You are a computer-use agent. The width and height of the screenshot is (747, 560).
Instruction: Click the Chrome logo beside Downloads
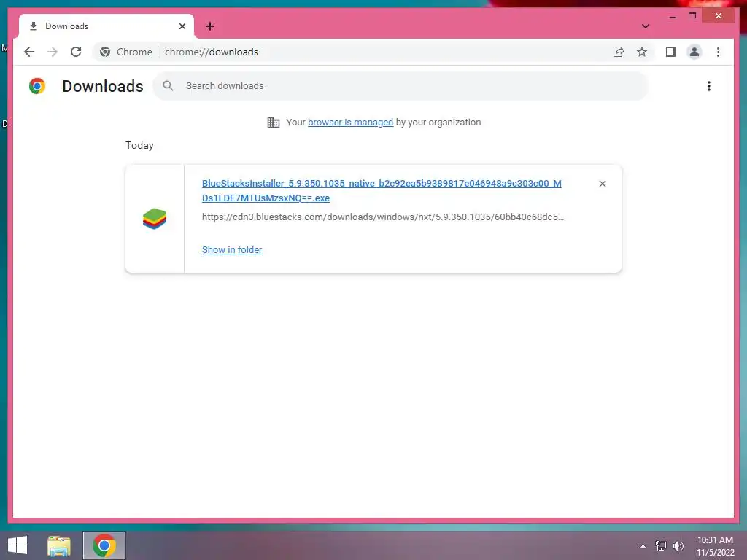click(x=37, y=86)
